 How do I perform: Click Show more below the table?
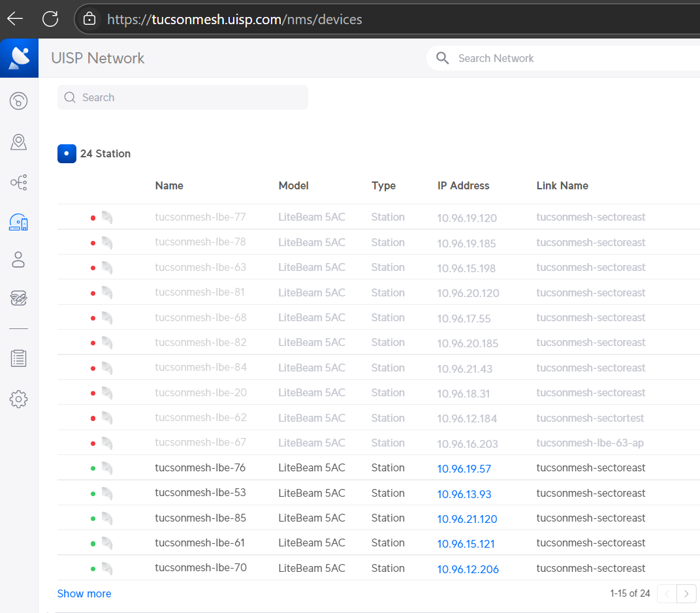click(x=84, y=593)
